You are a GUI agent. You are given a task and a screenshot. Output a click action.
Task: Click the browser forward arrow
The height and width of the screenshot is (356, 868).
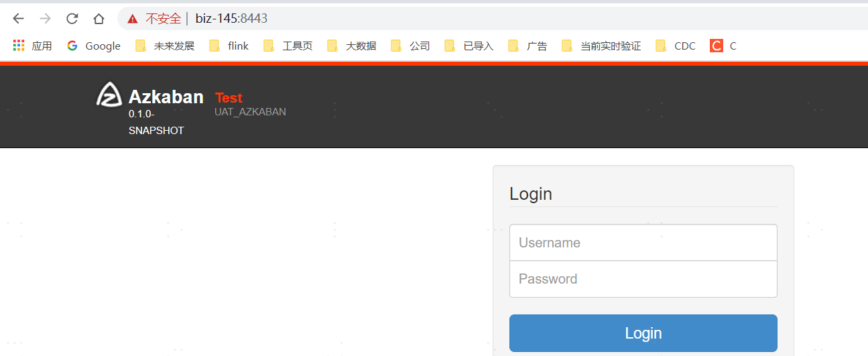point(45,19)
